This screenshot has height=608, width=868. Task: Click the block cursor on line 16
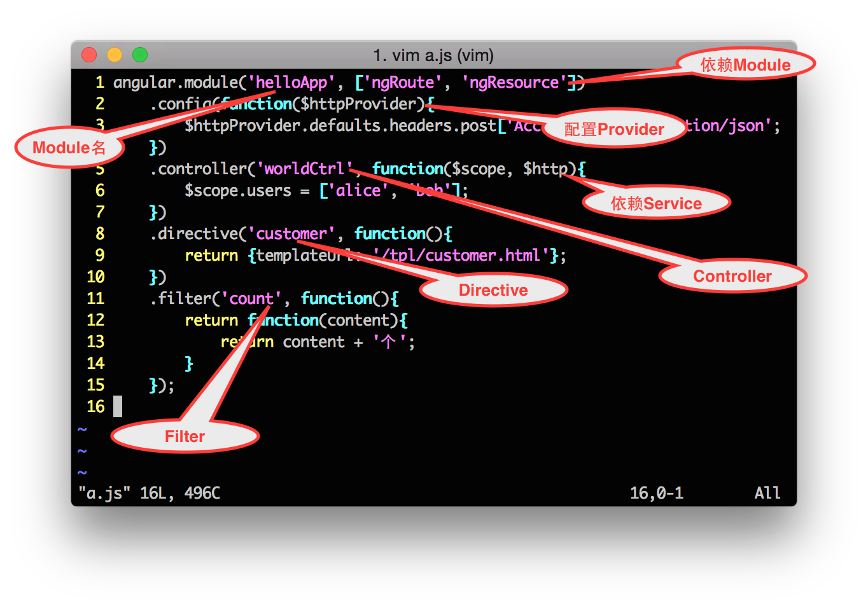(118, 406)
